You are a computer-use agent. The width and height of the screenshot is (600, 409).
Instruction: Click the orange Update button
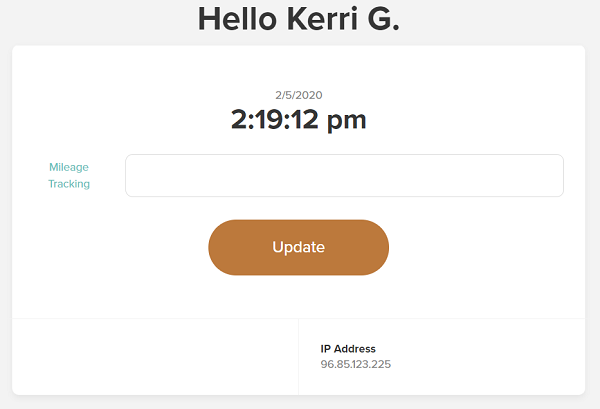pyautogui.click(x=298, y=247)
